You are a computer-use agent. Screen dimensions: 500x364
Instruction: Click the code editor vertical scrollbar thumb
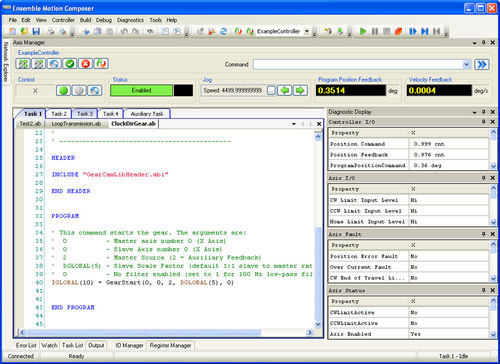click(318, 273)
